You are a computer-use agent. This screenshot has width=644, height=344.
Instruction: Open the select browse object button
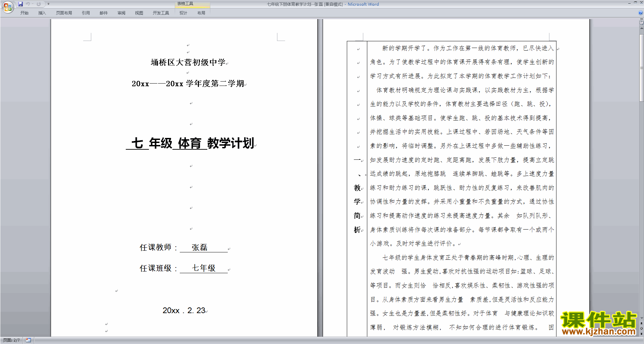(641, 328)
